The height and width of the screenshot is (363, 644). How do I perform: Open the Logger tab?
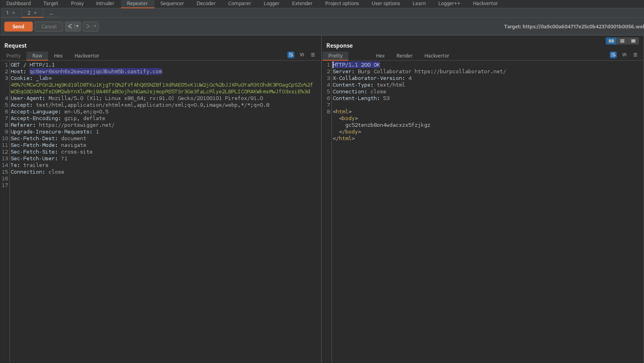tap(272, 4)
